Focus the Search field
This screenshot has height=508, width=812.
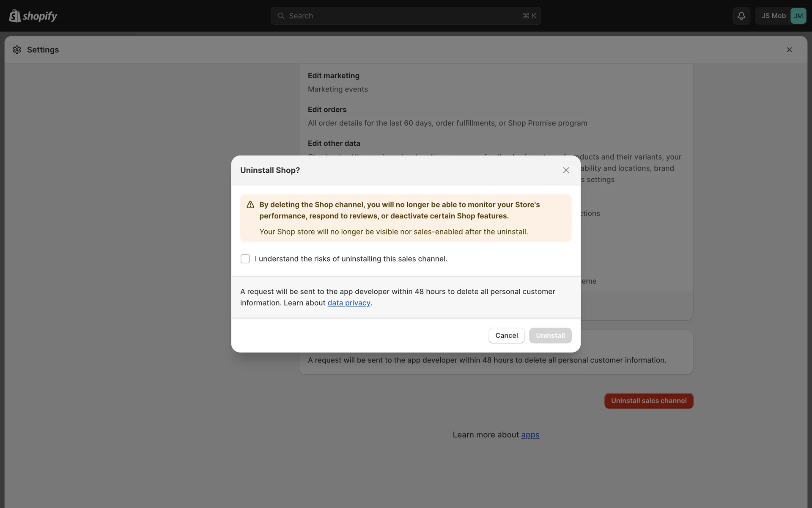tap(398, 16)
